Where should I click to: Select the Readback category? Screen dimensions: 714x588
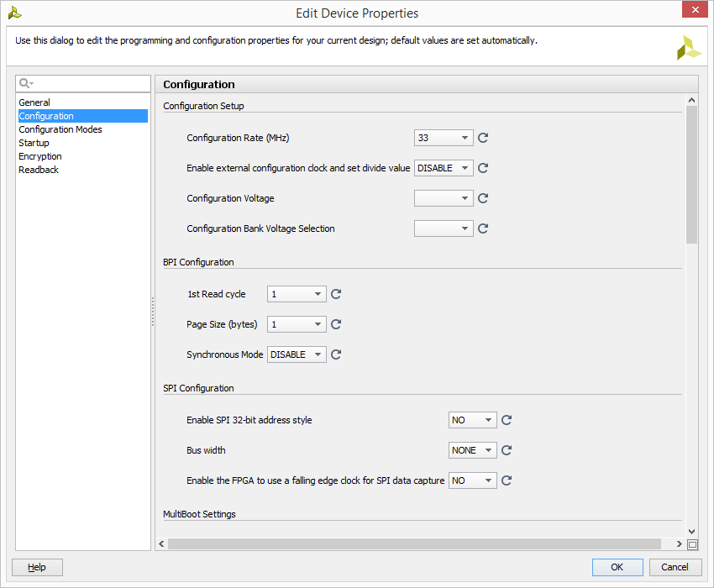click(83, 170)
